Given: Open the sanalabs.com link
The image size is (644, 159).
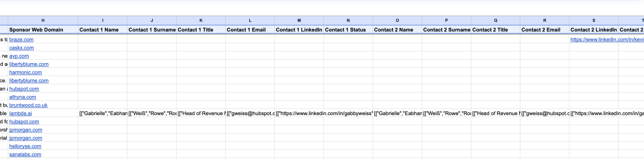Looking at the screenshot, I should click(x=25, y=154).
